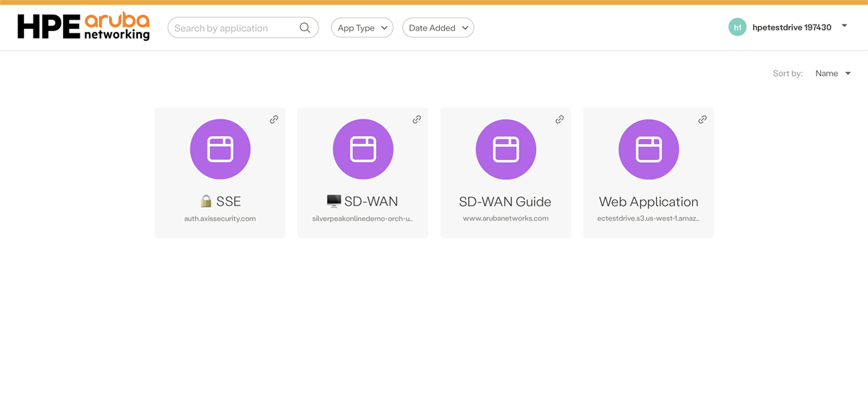Click silverpeakonlinedemo-orch-u.. URL text

pos(362,218)
